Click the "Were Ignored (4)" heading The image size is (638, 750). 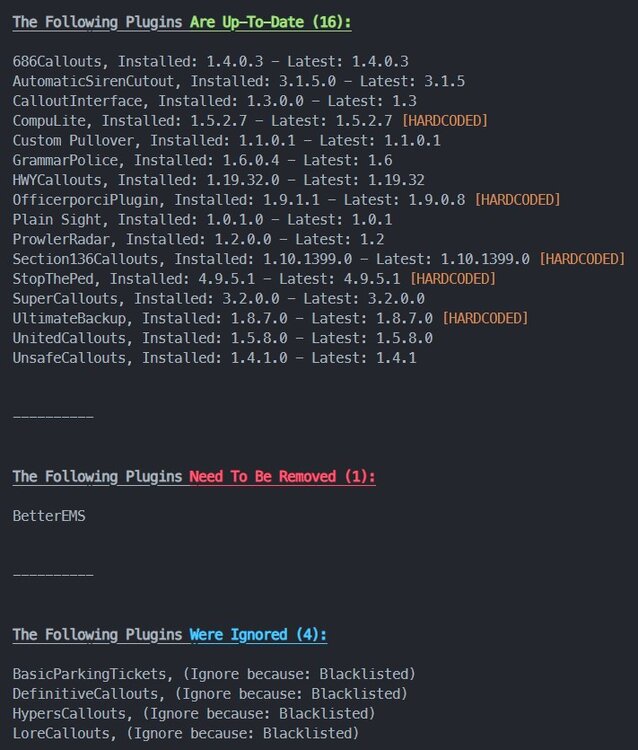tap(258, 634)
